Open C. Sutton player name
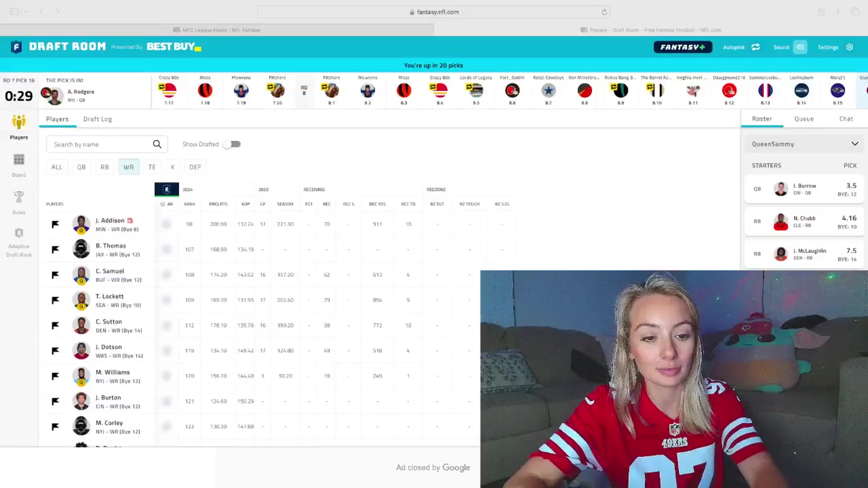 tap(109, 322)
